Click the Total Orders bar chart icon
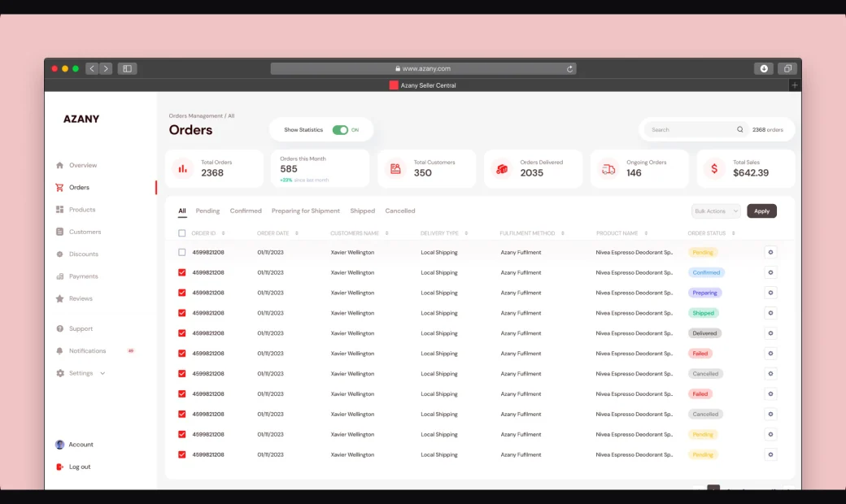The height and width of the screenshot is (504, 846). click(x=183, y=169)
